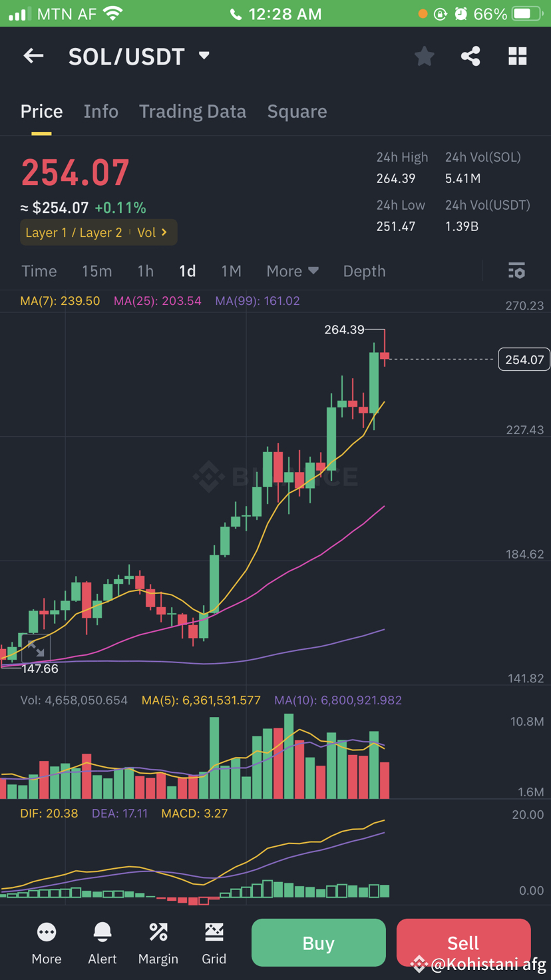Image resolution: width=551 pixels, height=980 pixels.
Task: Open Margin trading icon
Action: [158, 943]
